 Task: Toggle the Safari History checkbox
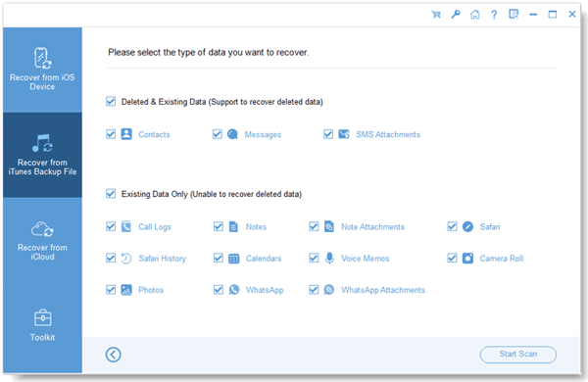(x=111, y=258)
